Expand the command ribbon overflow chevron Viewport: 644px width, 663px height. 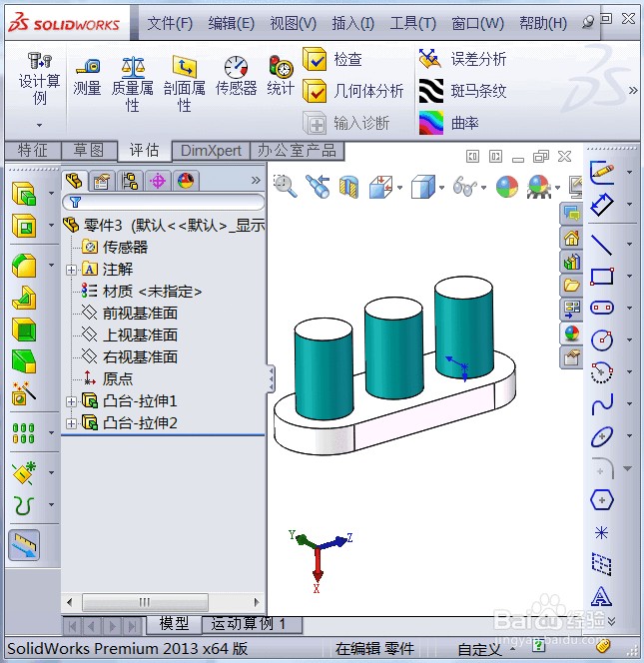click(x=633, y=90)
